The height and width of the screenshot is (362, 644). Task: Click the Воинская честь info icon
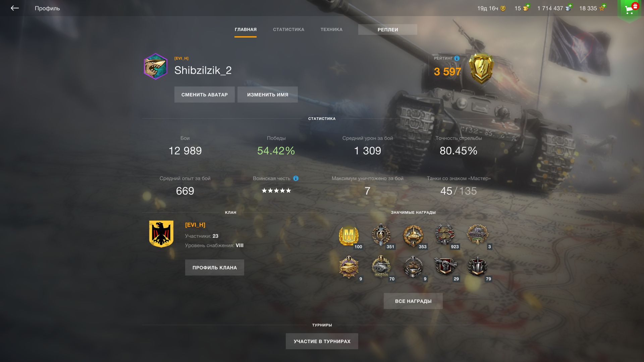pyautogui.click(x=296, y=178)
